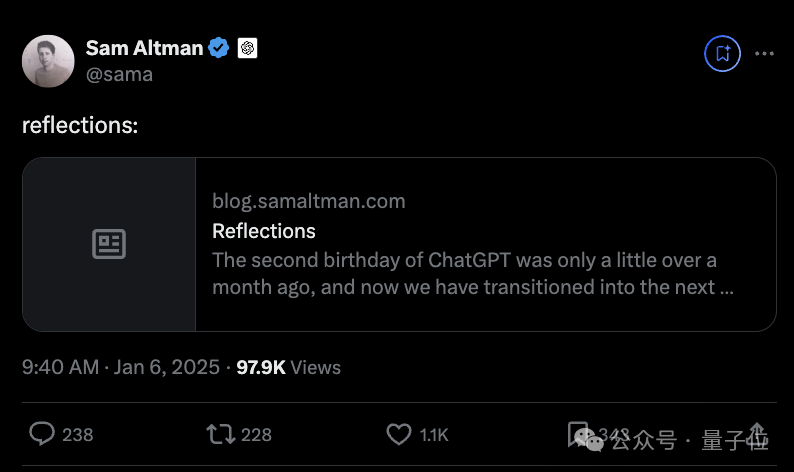Open the blog.samaltman.com domain link
The height and width of the screenshot is (472, 794).
(308, 201)
